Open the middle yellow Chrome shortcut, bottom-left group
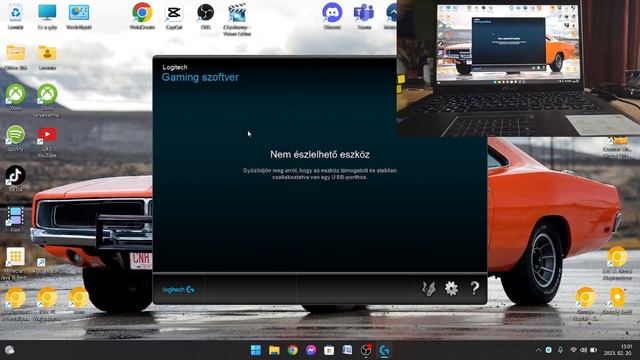This screenshot has width=640, height=360. pos(47,304)
